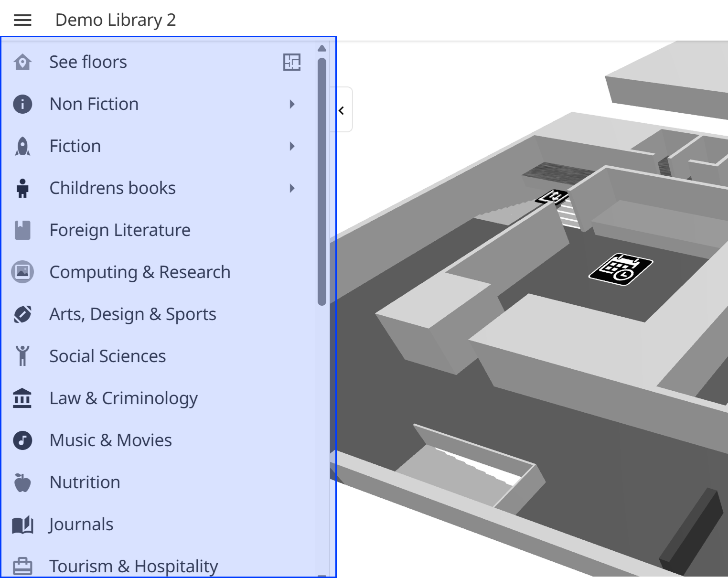Open the hamburger menu icon
Screen dimensions: 728x578
tap(22, 20)
